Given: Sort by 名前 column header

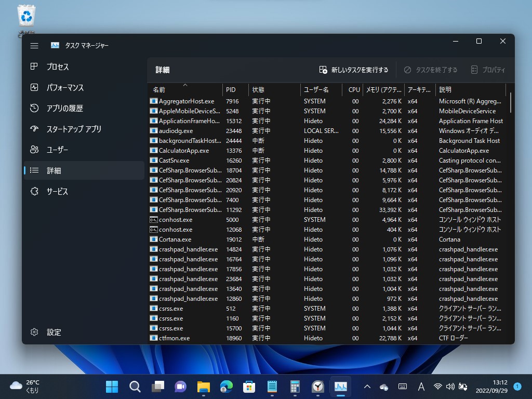Looking at the screenshot, I should (185, 89).
